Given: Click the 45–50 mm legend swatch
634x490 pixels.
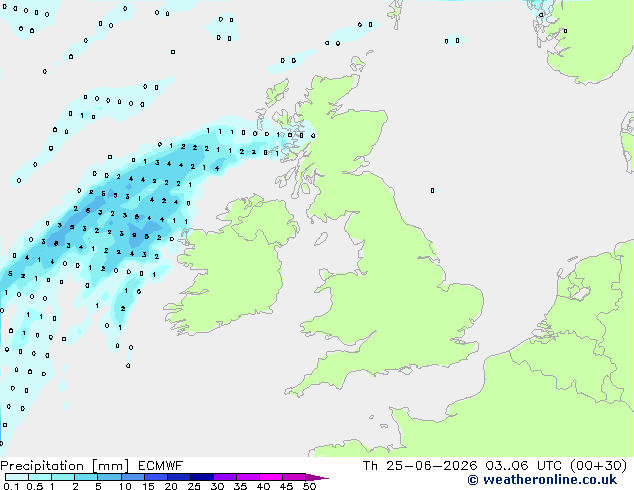Looking at the screenshot, I should coord(294,477).
